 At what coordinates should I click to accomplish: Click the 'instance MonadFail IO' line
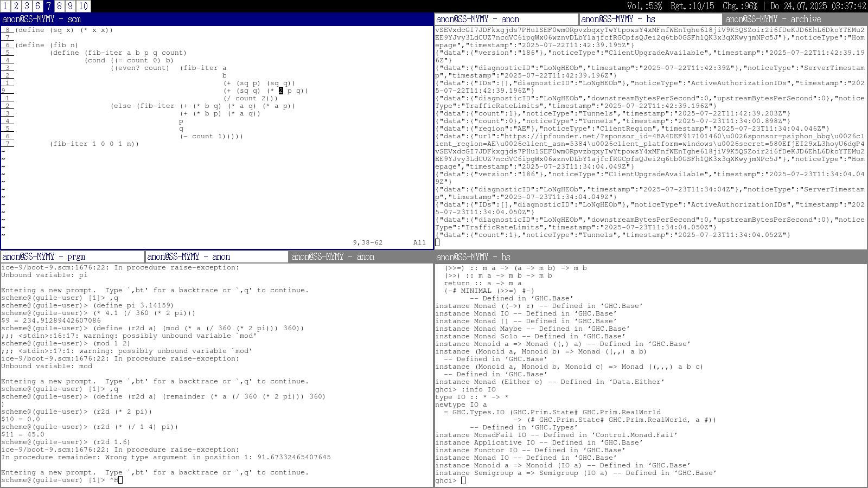tap(557, 435)
